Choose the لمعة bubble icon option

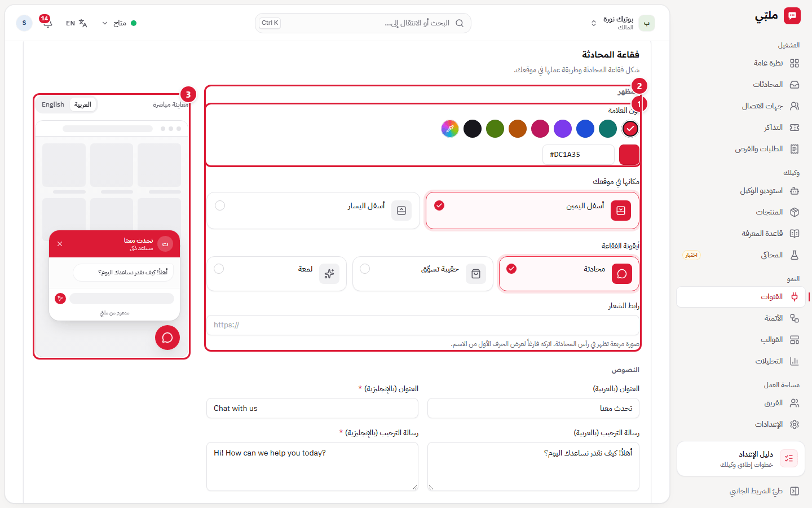click(276, 274)
